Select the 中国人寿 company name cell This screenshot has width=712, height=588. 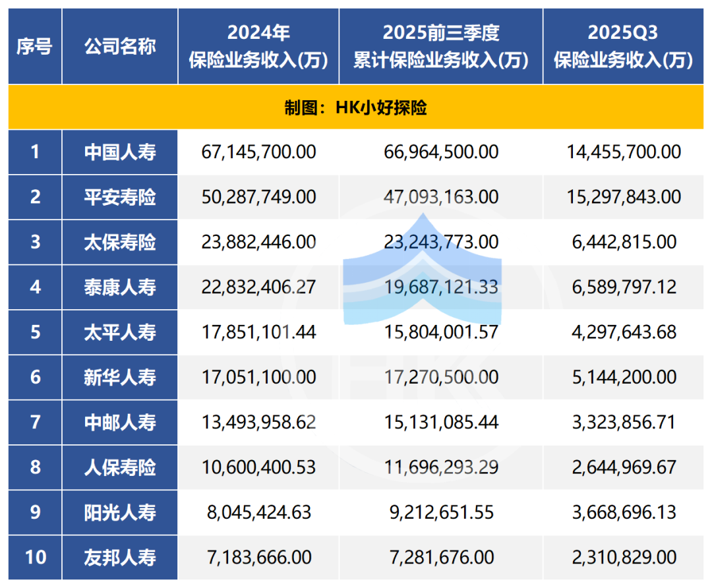coord(120,152)
